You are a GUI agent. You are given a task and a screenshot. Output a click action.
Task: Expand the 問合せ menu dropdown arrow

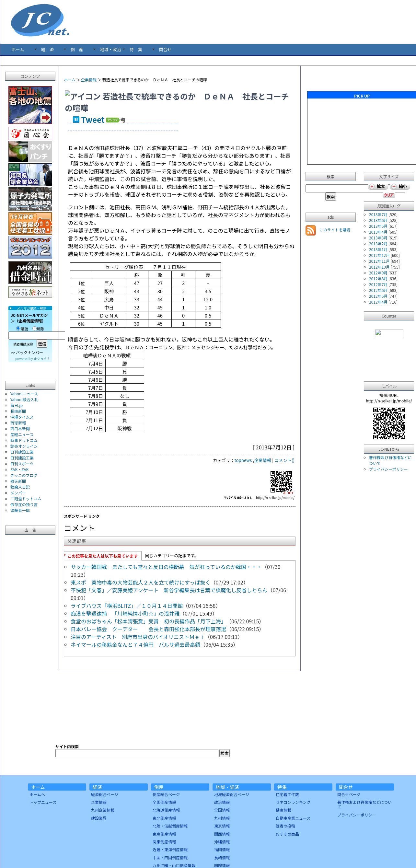[153, 50]
